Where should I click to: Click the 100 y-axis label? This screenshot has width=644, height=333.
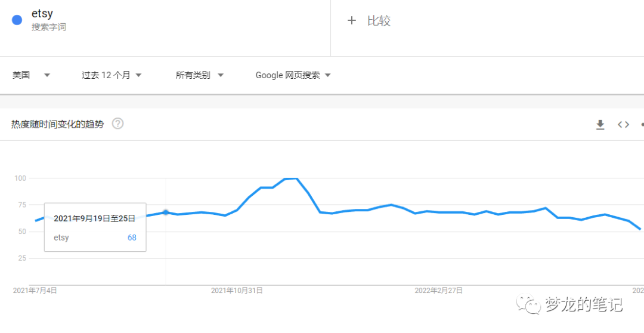pos(21,178)
